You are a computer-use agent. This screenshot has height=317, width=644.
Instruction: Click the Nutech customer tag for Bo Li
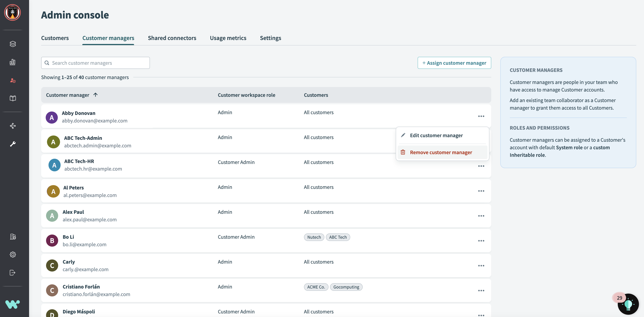pos(314,237)
